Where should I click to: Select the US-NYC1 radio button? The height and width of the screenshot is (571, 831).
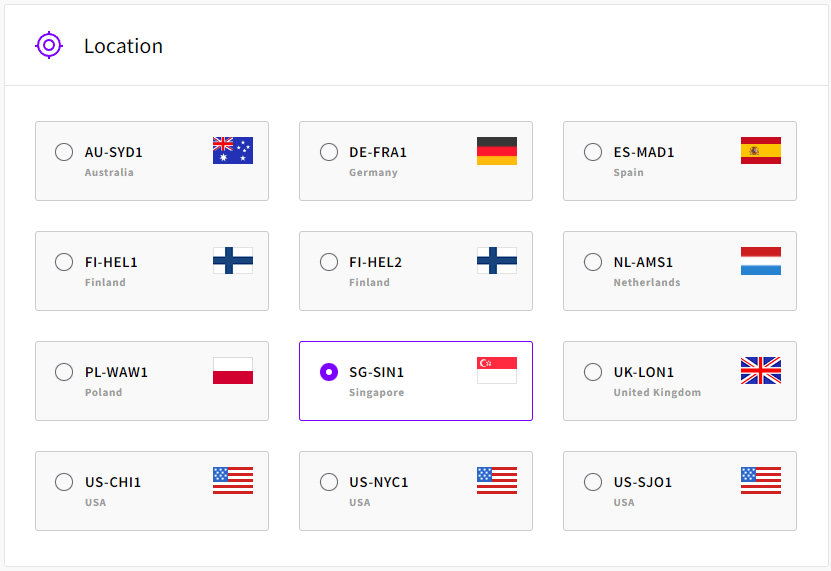coord(328,482)
